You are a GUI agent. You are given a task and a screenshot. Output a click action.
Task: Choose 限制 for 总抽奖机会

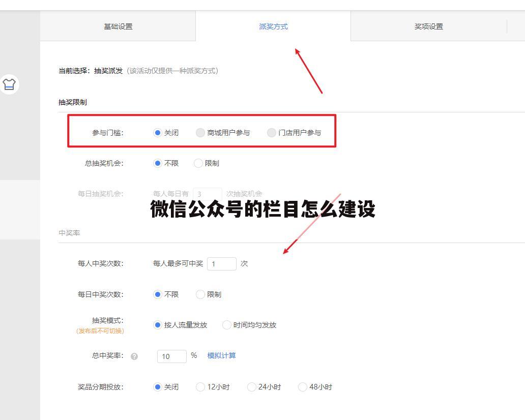[x=198, y=163]
